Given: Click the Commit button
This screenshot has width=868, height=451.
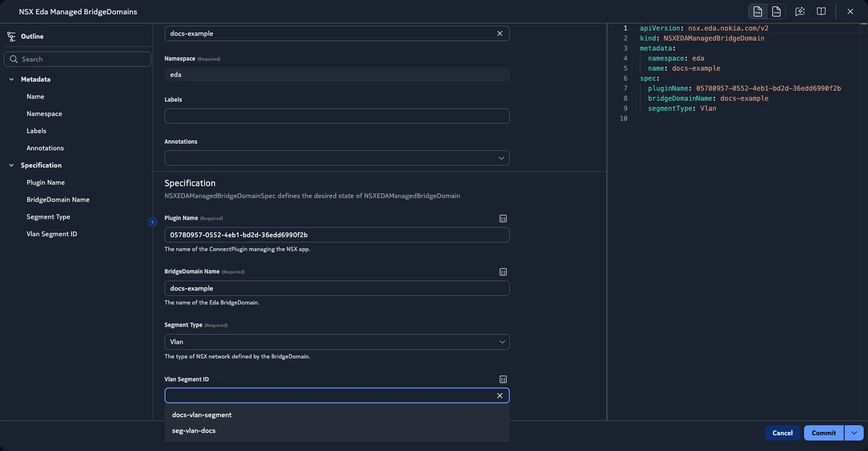Looking at the screenshot, I should [x=824, y=433].
